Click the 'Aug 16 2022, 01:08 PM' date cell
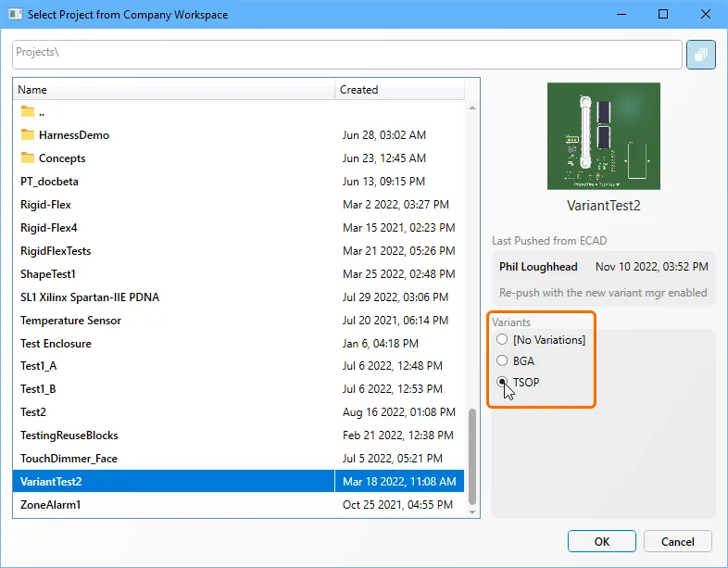Viewport: 728px width, 568px height. [x=399, y=412]
